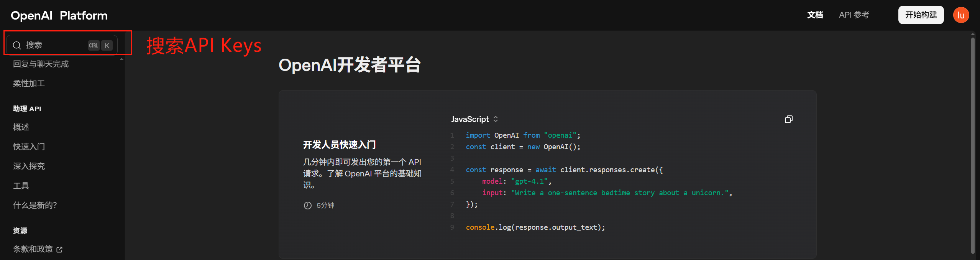Click the copy code icon
Screen dimensions: 980x260
click(788, 119)
